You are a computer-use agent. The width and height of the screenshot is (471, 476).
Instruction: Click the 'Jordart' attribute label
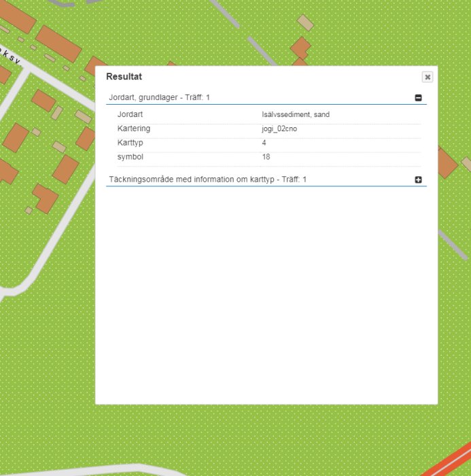click(x=130, y=114)
